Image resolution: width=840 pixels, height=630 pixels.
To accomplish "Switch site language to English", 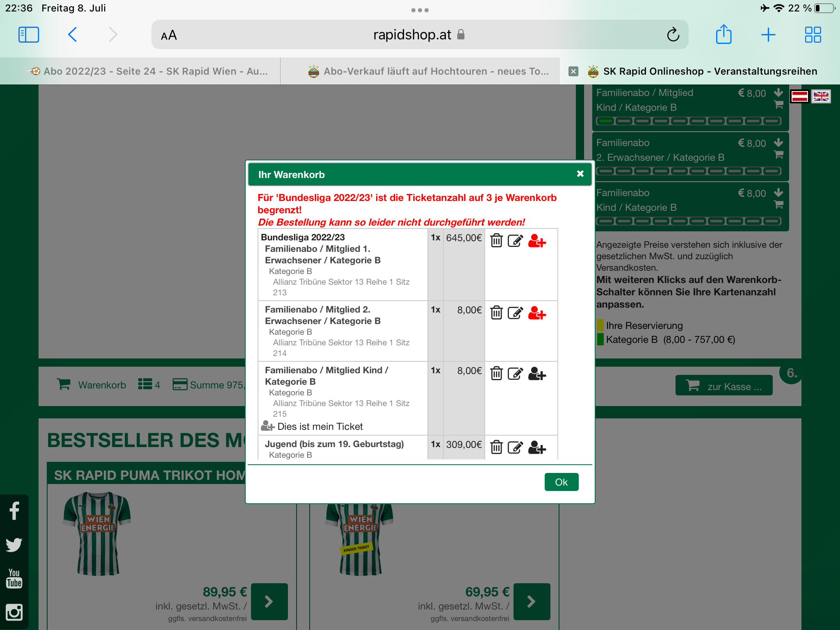I will [821, 96].
